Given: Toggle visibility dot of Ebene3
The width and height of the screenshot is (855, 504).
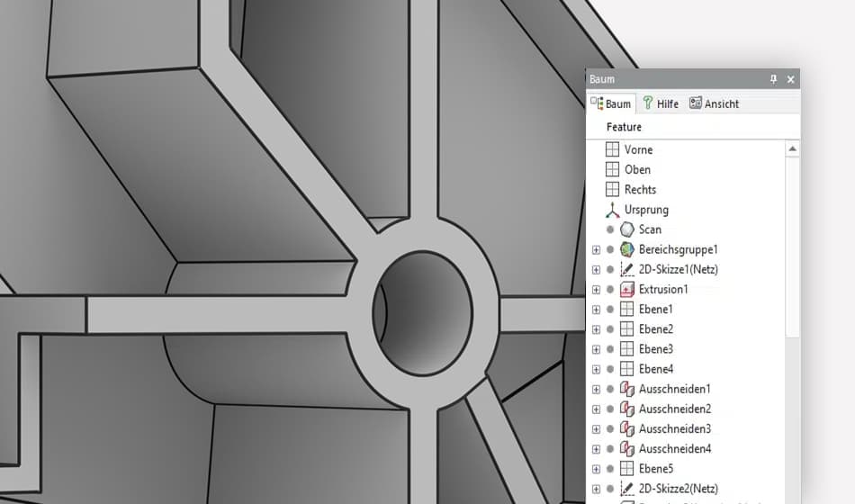Looking at the screenshot, I should coord(610,349).
